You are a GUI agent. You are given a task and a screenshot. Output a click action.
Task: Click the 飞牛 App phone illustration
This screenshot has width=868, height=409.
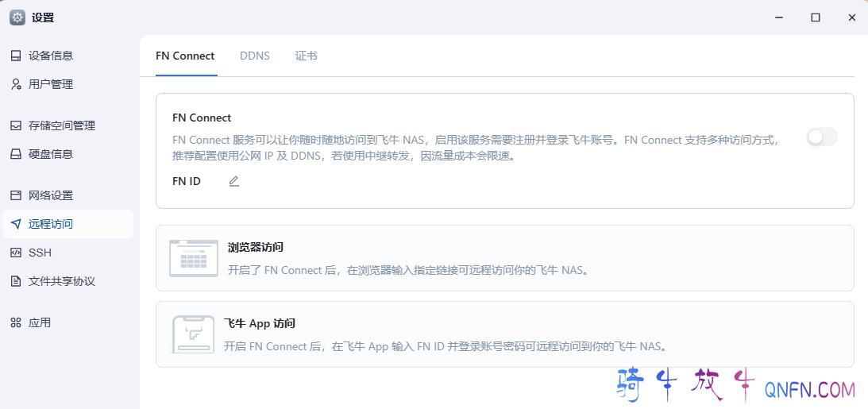193,334
